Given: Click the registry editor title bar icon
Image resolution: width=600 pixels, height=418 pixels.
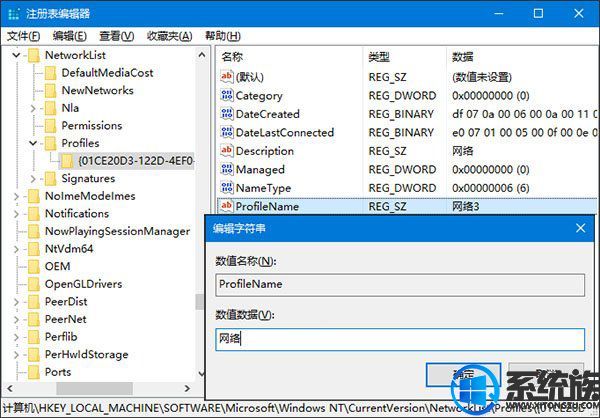Looking at the screenshot, I should [x=14, y=14].
